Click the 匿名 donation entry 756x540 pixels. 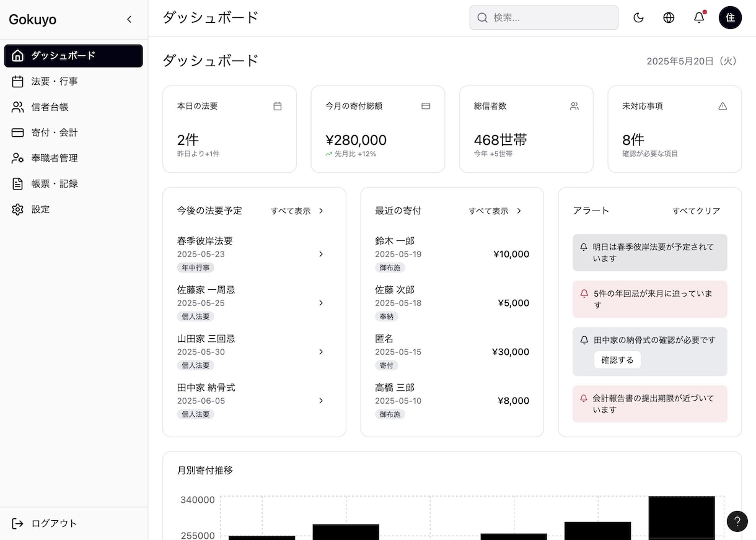pyautogui.click(x=384, y=339)
